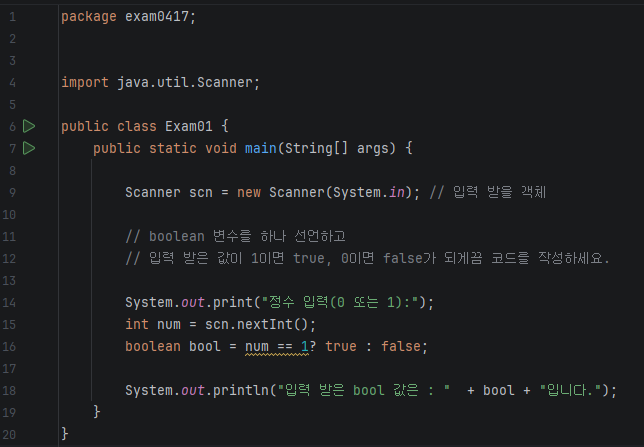Screen dimensions: 644x447
Task: Run the Exam01 class using its gutter icon
Action: coord(29,126)
